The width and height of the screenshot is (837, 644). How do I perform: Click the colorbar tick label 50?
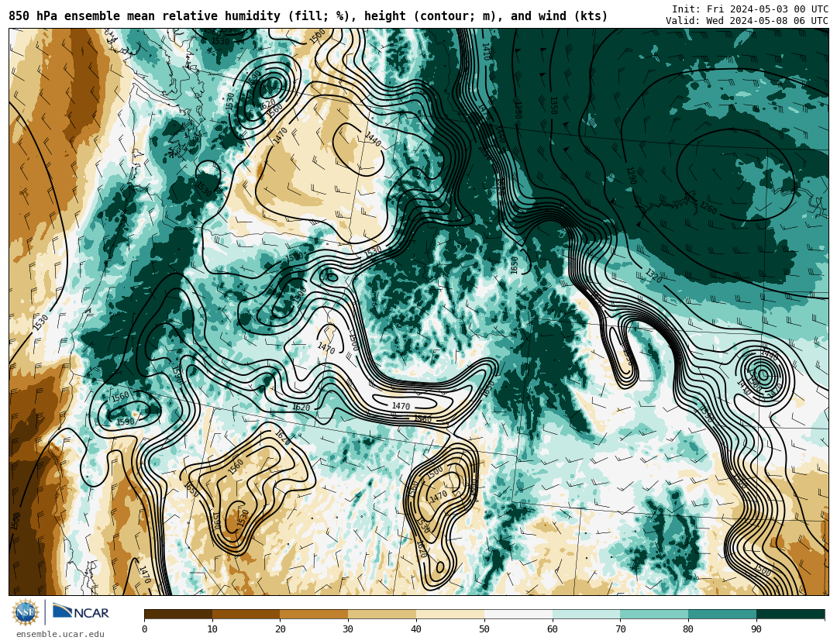484,629
